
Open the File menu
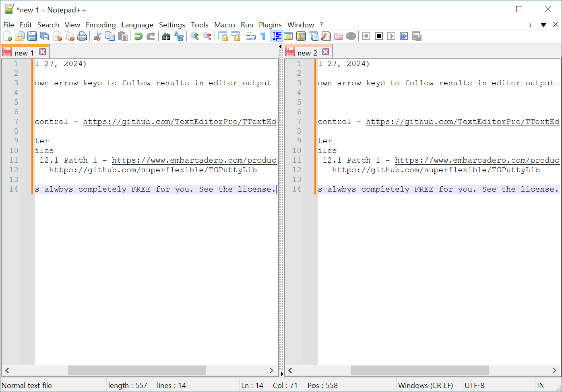coord(8,25)
